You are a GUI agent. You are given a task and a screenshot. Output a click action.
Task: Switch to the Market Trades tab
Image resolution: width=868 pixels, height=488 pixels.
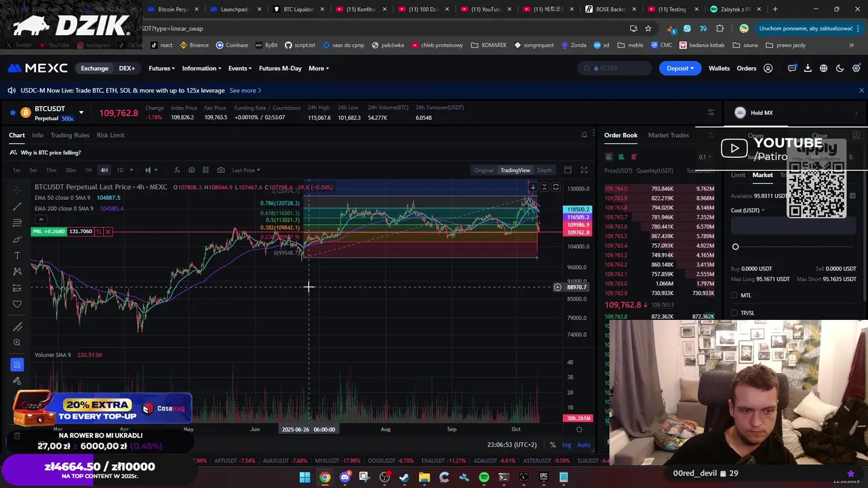click(669, 135)
